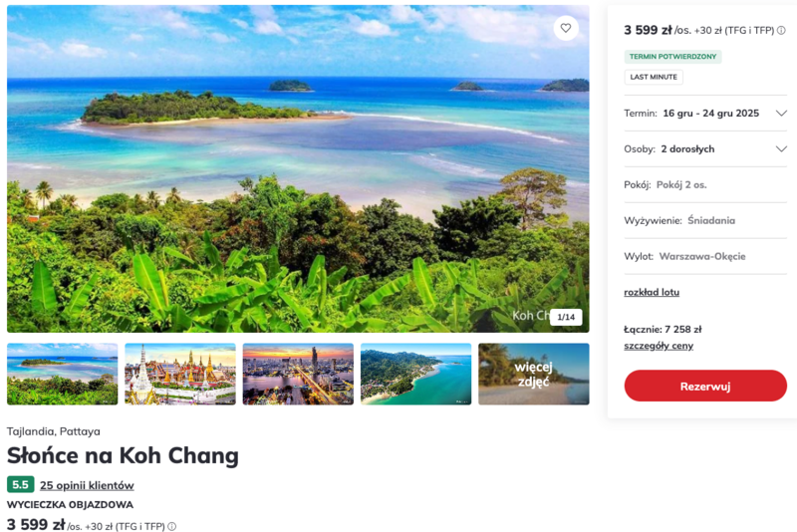Image resolution: width=797 pixels, height=532 pixels.
Task: Click info icon beside bottom price under title
Action: pyautogui.click(x=171, y=526)
